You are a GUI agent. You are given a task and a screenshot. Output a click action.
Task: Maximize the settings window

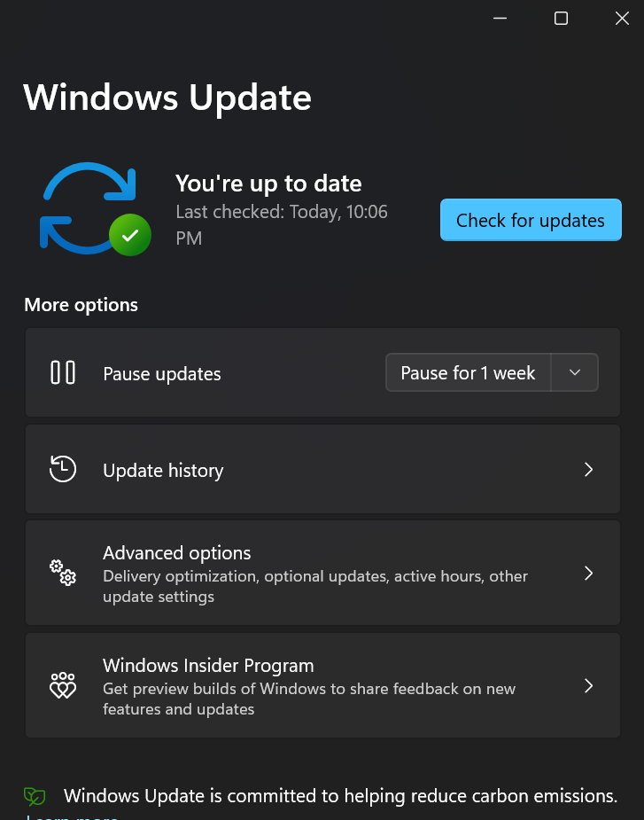point(561,19)
